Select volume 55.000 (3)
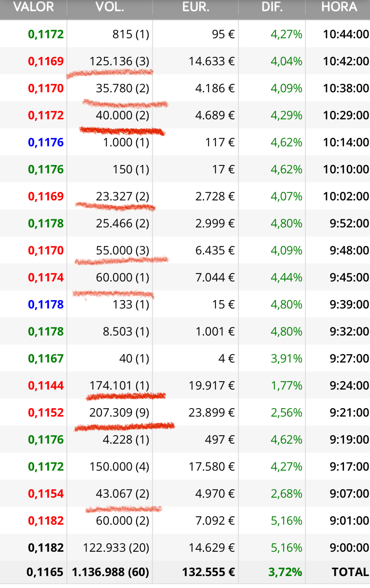Image resolution: width=370 pixels, height=588 pixels. 122,251
